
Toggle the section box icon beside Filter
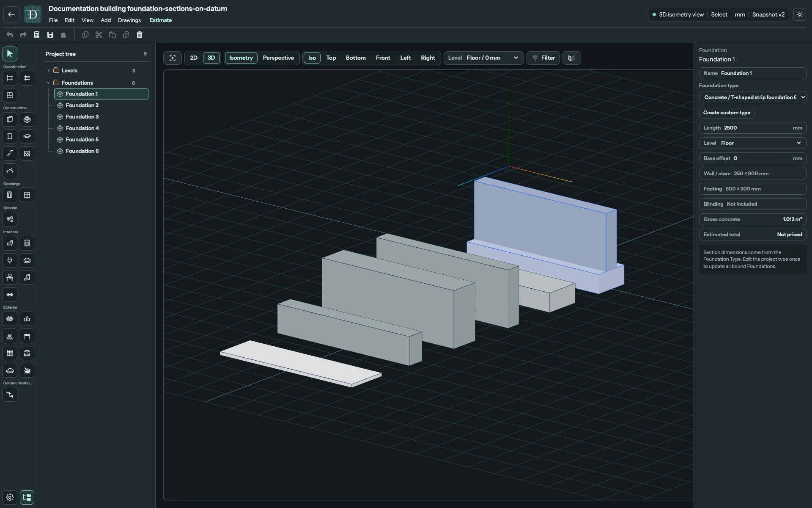[571, 58]
